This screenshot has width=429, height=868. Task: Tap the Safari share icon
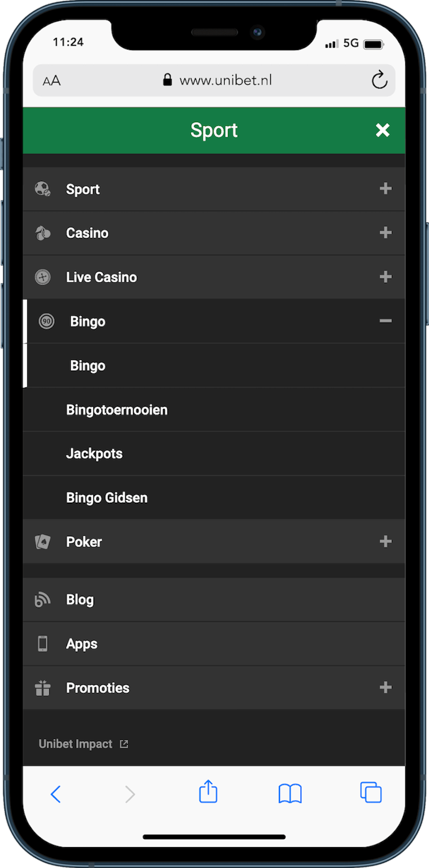[x=208, y=792]
